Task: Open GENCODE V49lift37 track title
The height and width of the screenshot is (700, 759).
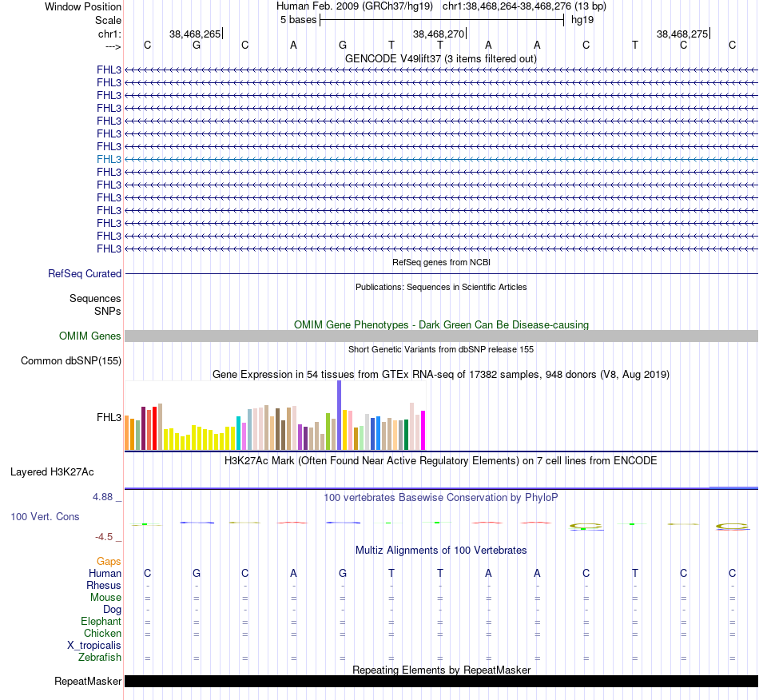Action: pyautogui.click(x=441, y=58)
